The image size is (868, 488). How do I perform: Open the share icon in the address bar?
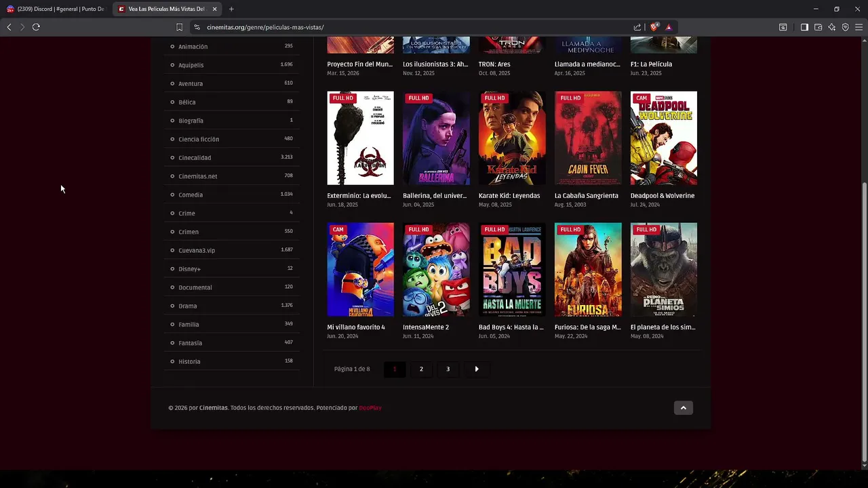pyautogui.click(x=637, y=27)
